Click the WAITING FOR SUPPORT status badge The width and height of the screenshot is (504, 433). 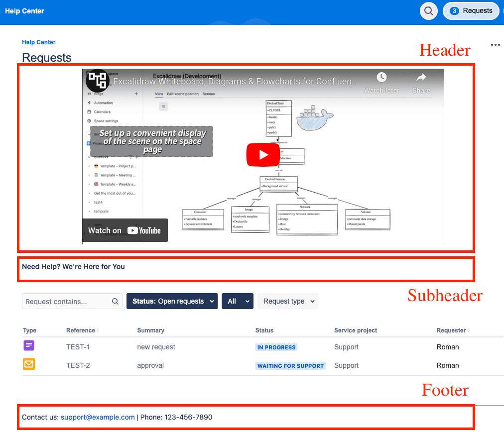click(290, 366)
